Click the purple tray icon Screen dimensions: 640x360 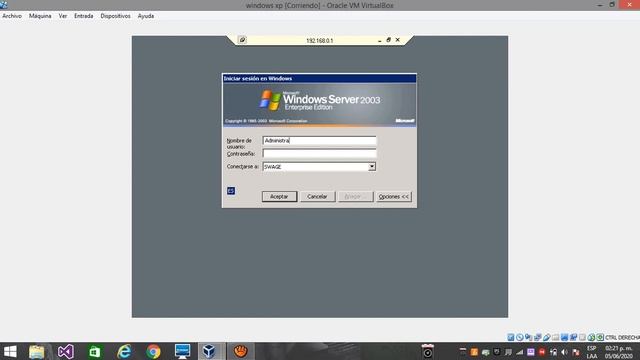coord(531,352)
